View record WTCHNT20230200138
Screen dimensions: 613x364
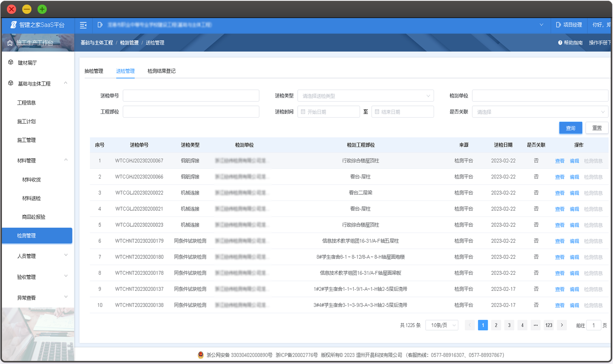tap(560, 305)
